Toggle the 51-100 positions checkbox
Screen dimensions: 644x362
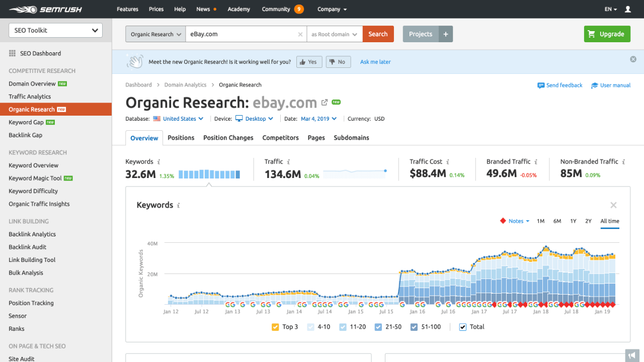[x=414, y=327]
